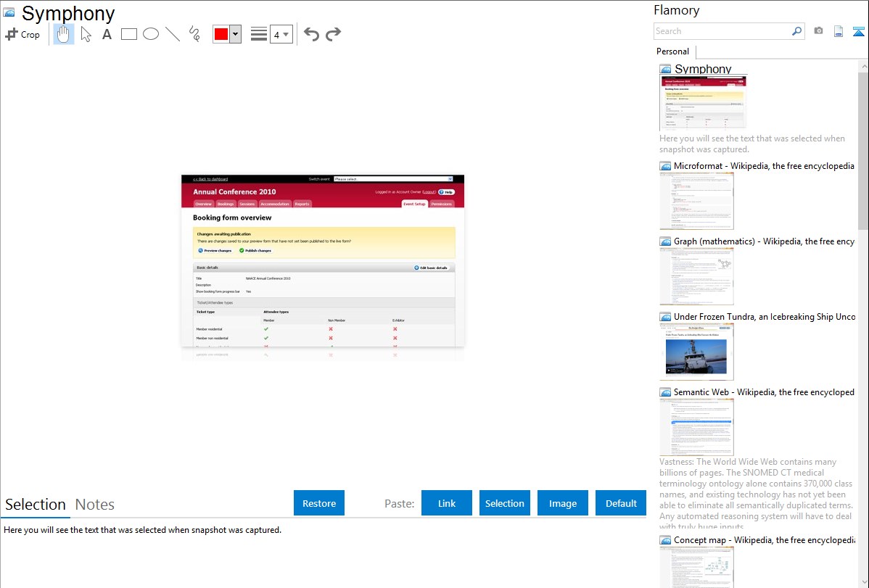The height and width of the screenshot is (588, 869).
Task: Choose the text annotation tool
Action: pos(107,34)
